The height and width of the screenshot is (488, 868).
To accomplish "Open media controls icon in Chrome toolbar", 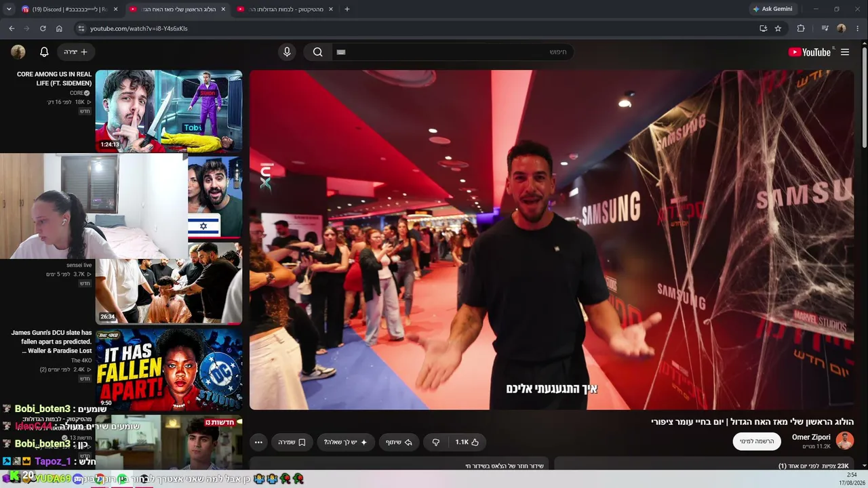I will [x=825, y=28].
